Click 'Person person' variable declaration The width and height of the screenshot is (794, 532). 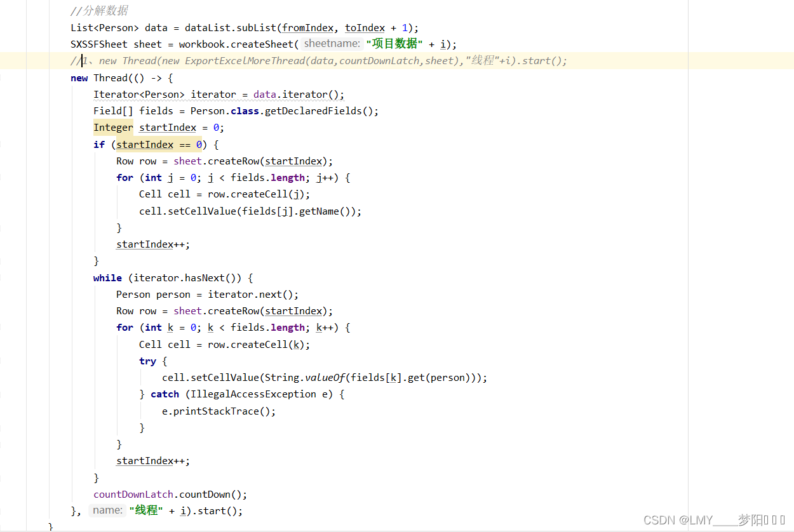pos(153,294)
